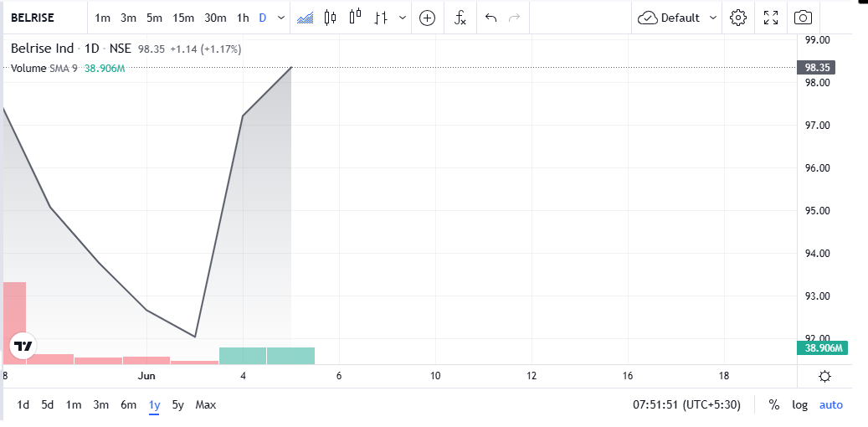Expand the chart style dropdown arrow
This screenshot has width=868, height=427.
(403, 18)
